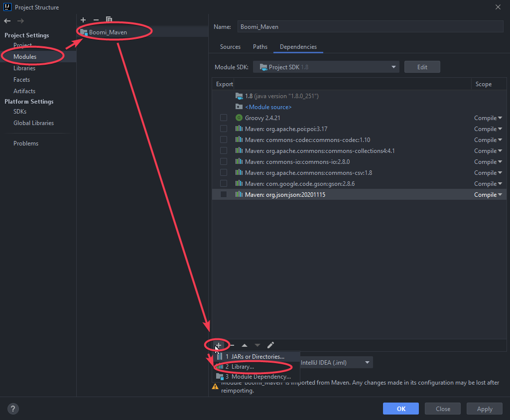Edit dependency with pencil icon

[x=270, y=345]
